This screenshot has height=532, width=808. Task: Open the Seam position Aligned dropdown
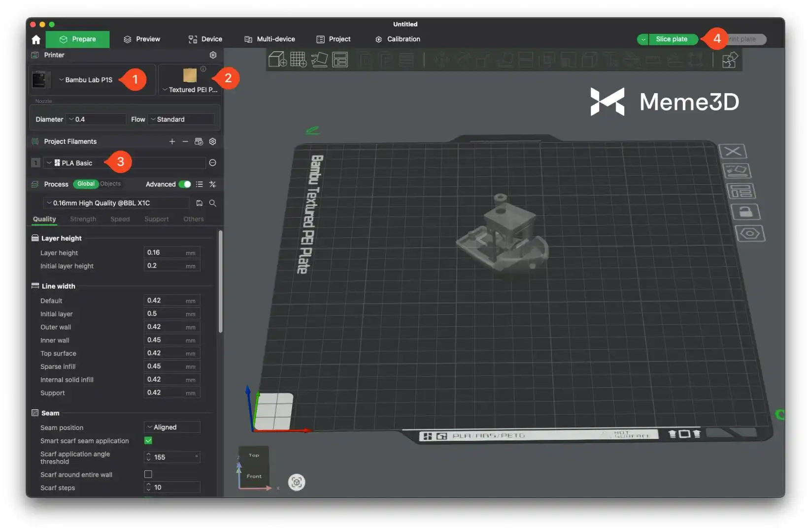[x=172, y=427]
